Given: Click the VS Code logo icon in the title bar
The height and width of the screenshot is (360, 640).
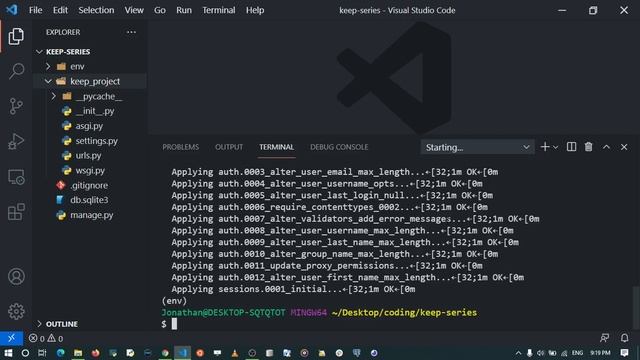Looking at the screenshot, I should (x=12, y=10).
